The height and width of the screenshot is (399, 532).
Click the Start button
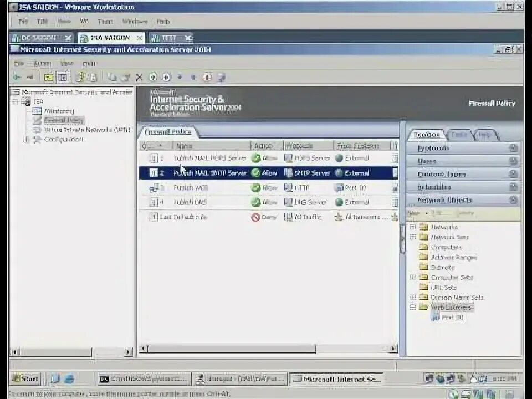[25, 378]
